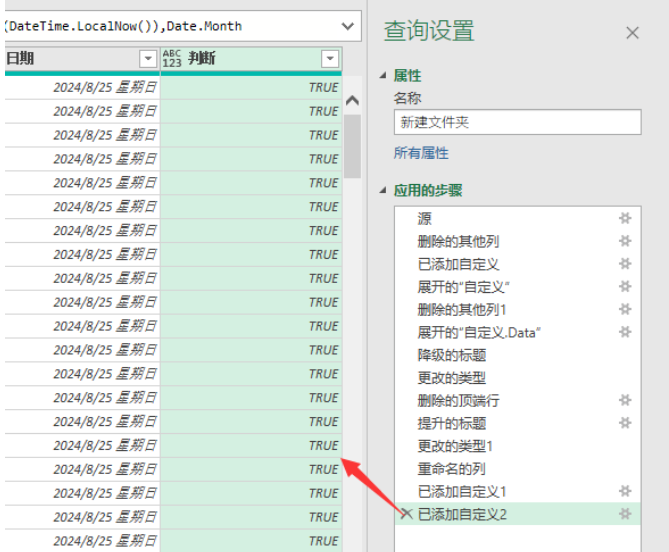Open the 判断 column filter dropdown
Image resolution: width=669 pixels, height=552 pixels.
click(x=330, y=58)
